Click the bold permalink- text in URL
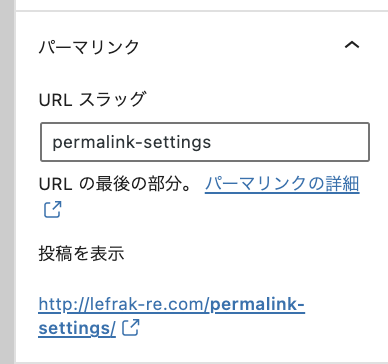Image resolution: width=388 pixels, height=364 pixels. click(x=258, y=304)
